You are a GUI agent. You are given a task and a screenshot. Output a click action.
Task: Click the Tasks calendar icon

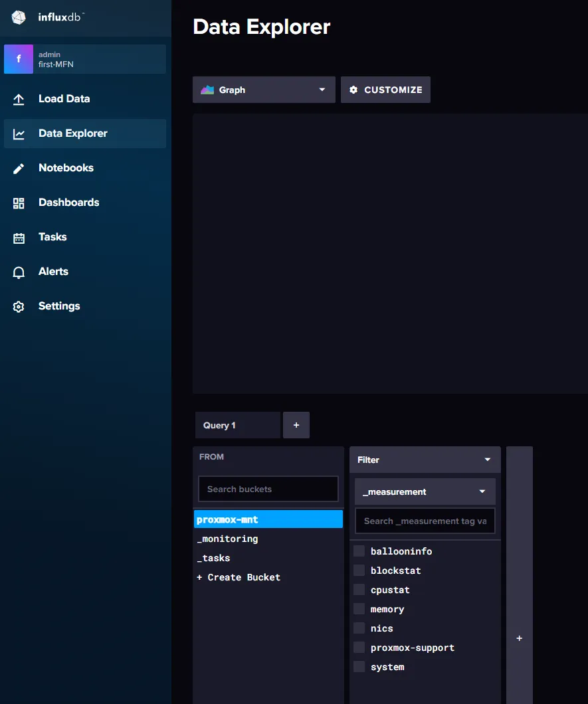(19, 238)
